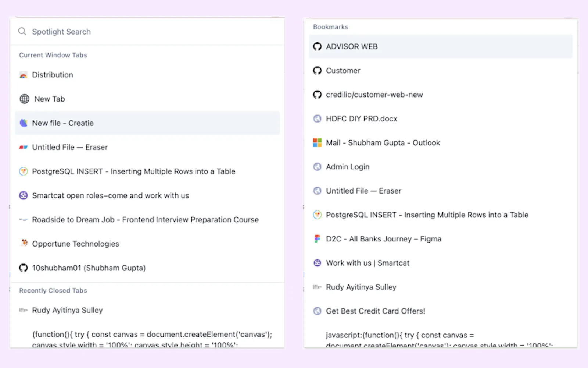Viewport: 588px width, 368px height.
Task: Click the globe icon beside Admin Login
Action: [x=317, y=167]
